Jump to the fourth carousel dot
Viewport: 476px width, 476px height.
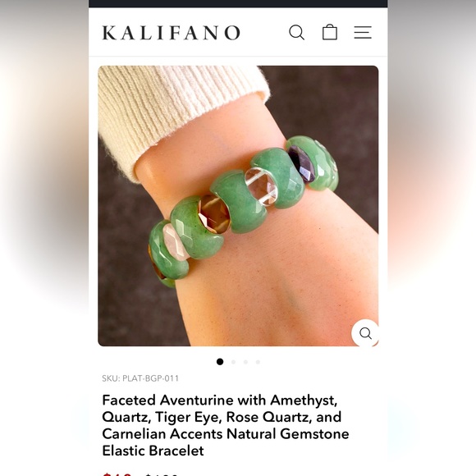pos(258,362)
